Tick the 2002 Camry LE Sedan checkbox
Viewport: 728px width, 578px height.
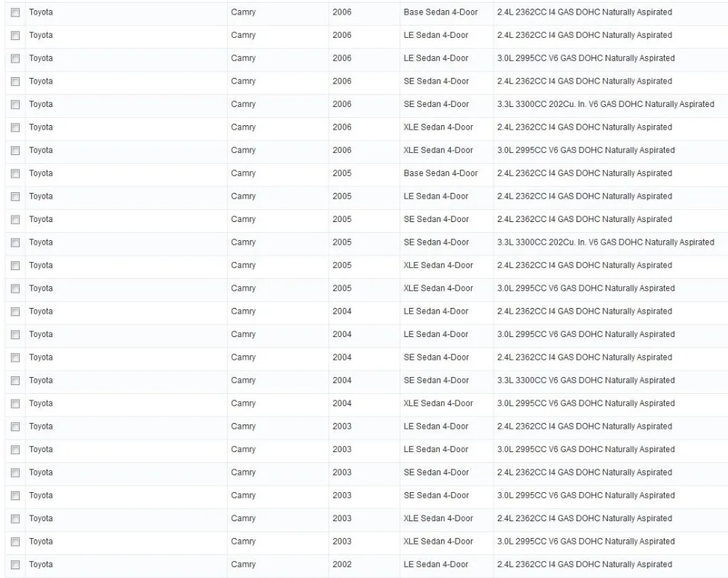pos(15,565)
